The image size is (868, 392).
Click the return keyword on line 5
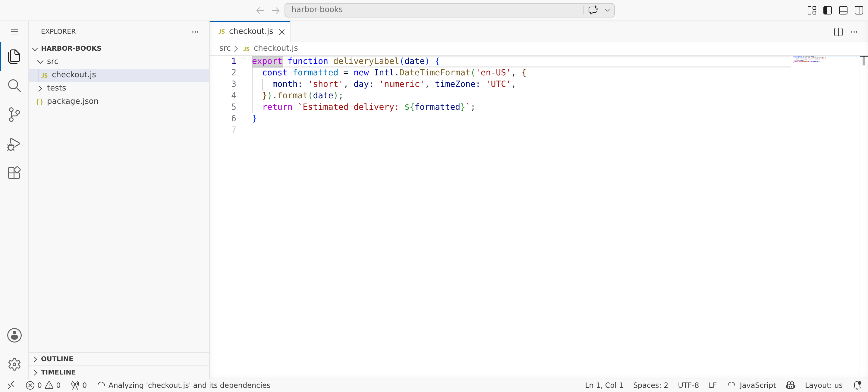(277, 107)
